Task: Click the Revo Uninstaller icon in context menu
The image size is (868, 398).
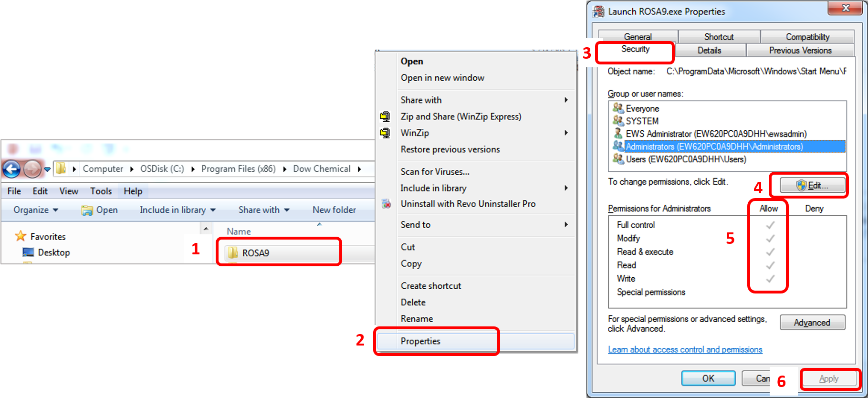Action: (386, 204)
